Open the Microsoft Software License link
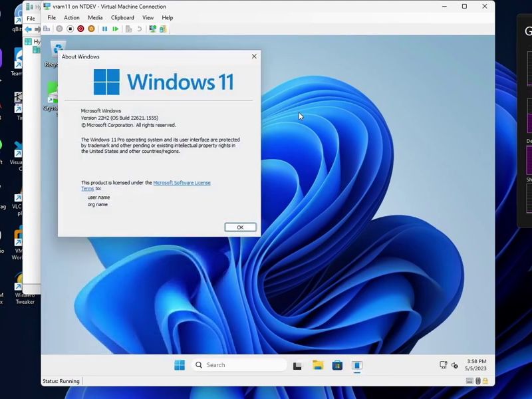The image size is (532, 399). point(182,183)
